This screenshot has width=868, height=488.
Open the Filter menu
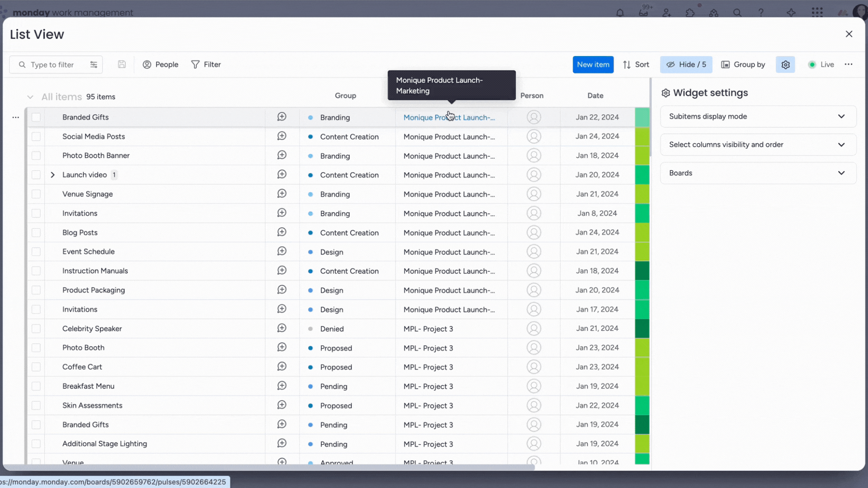coord(206,65)
